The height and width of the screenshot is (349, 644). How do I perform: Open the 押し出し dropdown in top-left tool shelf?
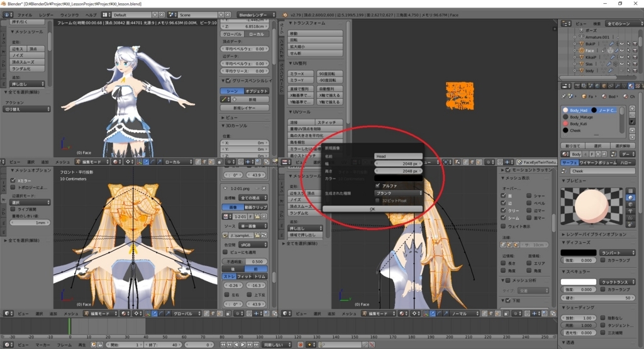coord(27,84)
